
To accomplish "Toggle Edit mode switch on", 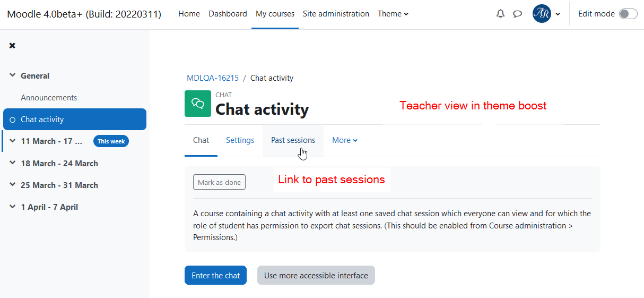I will 628,14.
